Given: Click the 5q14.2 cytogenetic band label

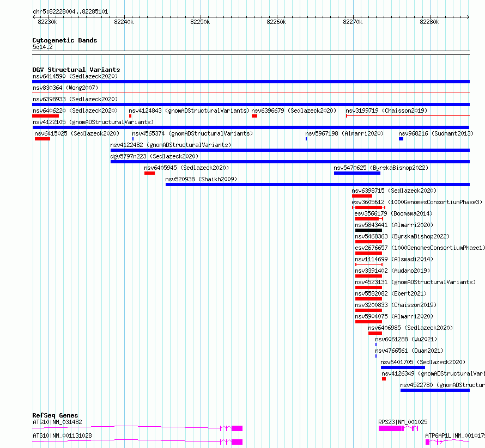Looking at the screenshot, I should (43, 47).
